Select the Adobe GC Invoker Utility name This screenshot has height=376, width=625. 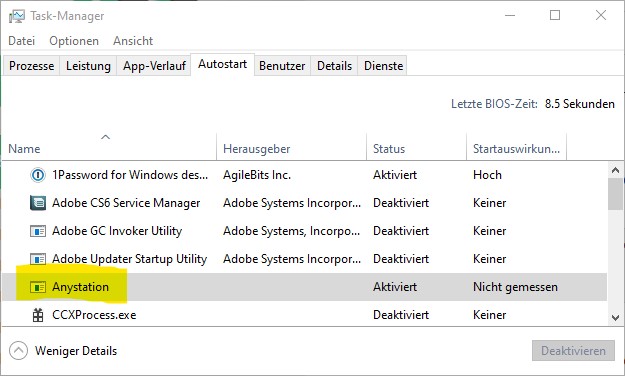pyautogui.click(x=117, y=231)
